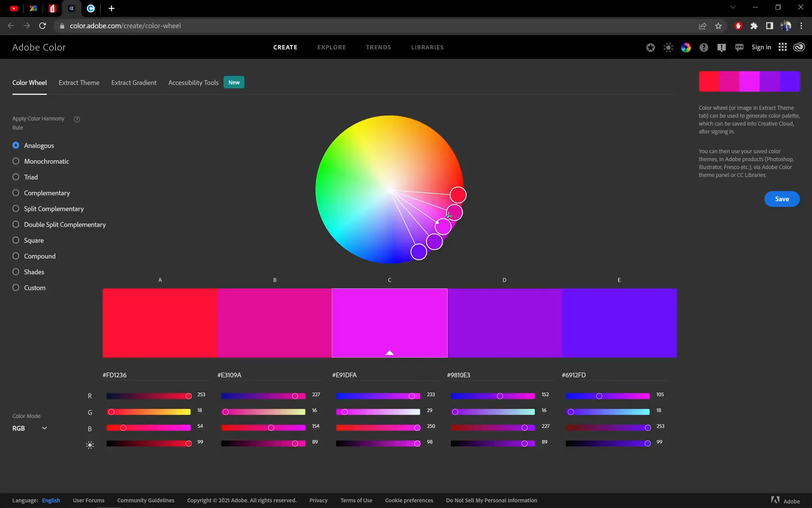
Task: Click the red slider handle for #FD1236
Action: [188, 396]
